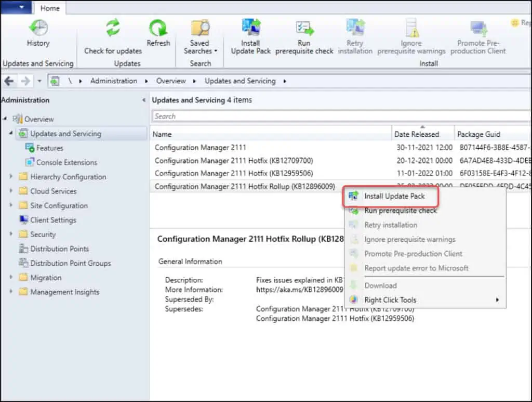Screen dimensions: 532x402
Task: Click the Distribution Point Groups node icon
Action: 23,263
